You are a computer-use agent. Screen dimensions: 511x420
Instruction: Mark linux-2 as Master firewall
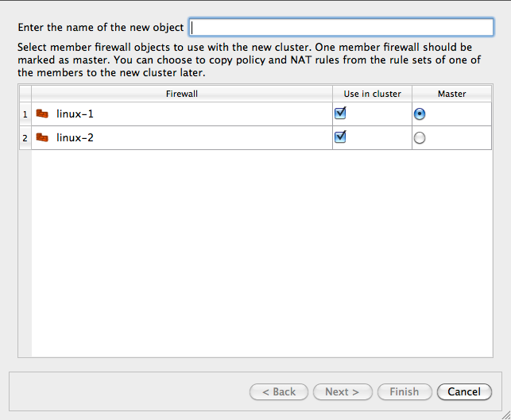(420, 138)
